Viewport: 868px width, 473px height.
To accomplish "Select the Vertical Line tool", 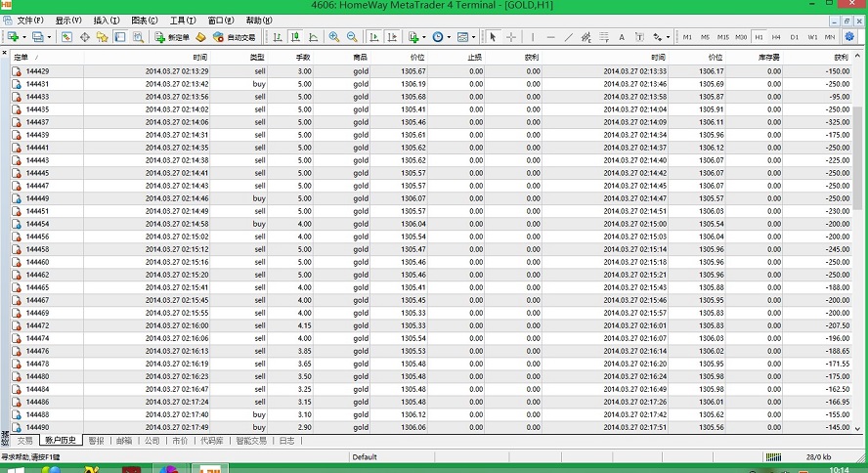I will (x=533, y=37).
